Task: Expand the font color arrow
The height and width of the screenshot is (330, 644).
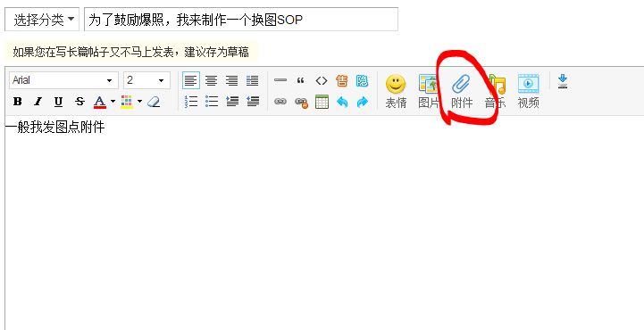Action: point(113,102)
